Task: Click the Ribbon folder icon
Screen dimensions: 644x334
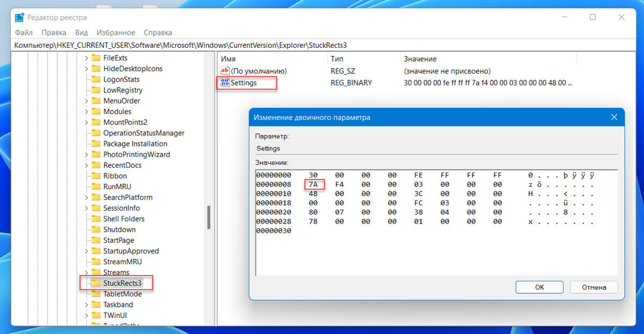Action: click(96, 176)
